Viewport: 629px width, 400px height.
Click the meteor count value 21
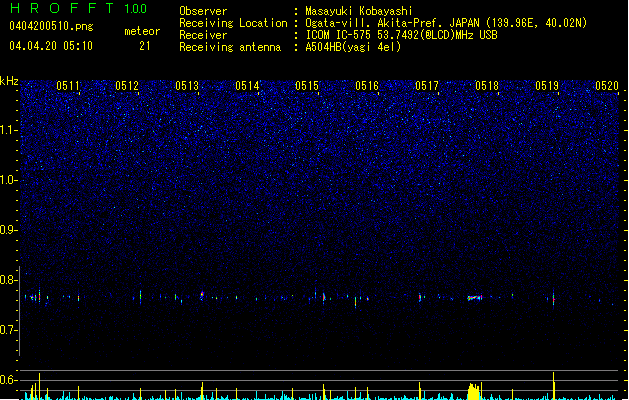click(145, 46)
